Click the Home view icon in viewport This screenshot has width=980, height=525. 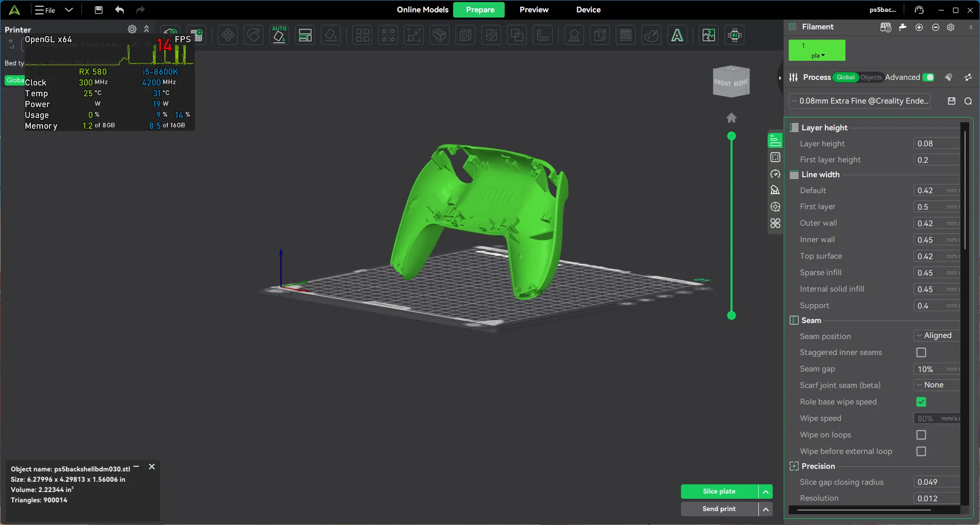(x=732, y=118)
